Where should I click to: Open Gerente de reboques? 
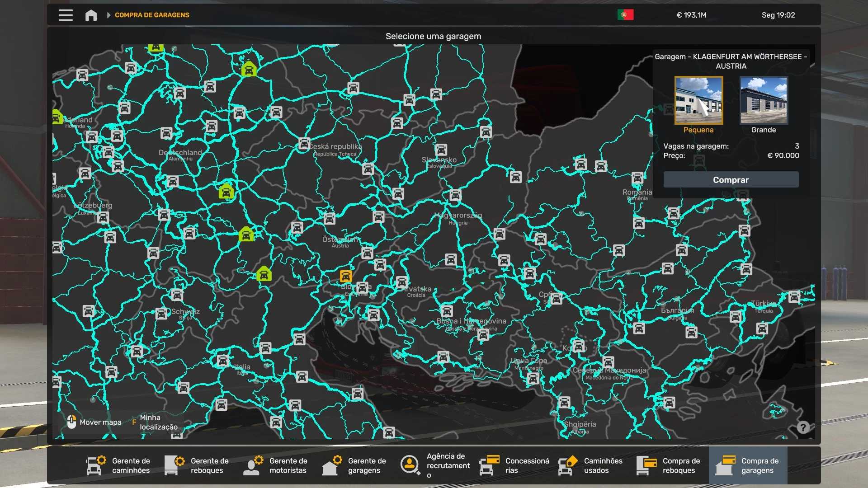point(197,465)
